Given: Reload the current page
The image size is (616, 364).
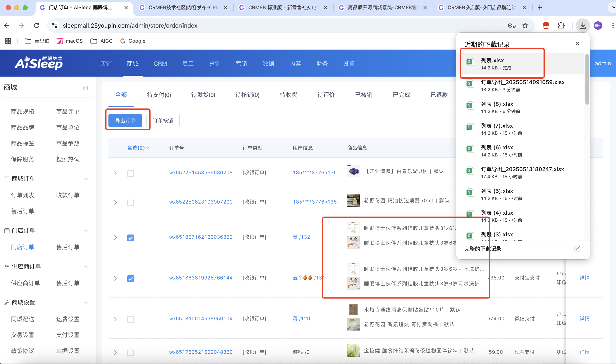Looking at the screenshot, I should point(36,26).
